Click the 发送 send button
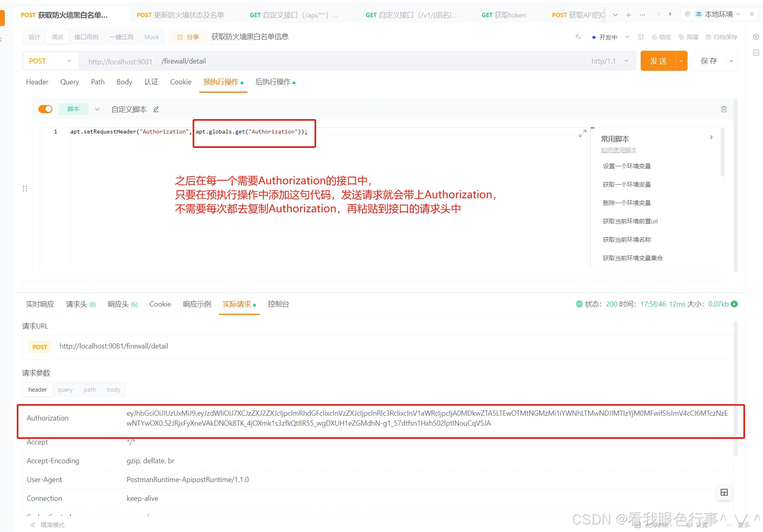The width and height of the screenshot is (763, 532). (657, 61)
